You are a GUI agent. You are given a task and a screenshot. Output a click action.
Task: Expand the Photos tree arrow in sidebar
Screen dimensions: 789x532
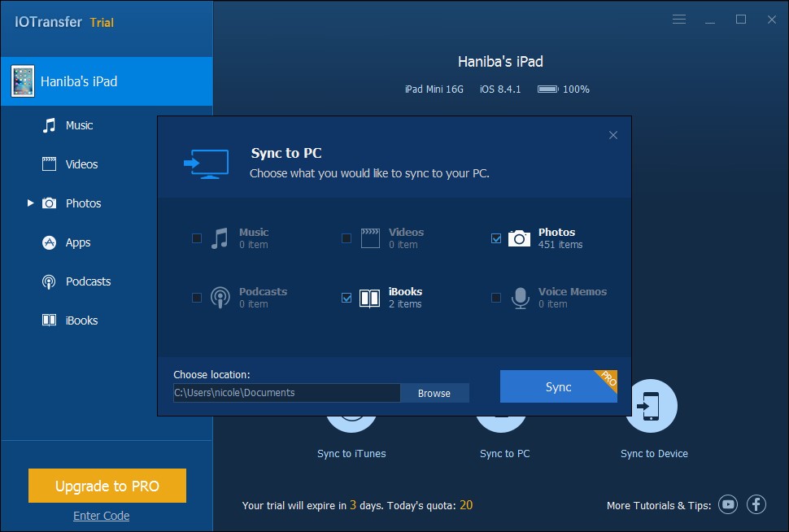pos(30,203)
